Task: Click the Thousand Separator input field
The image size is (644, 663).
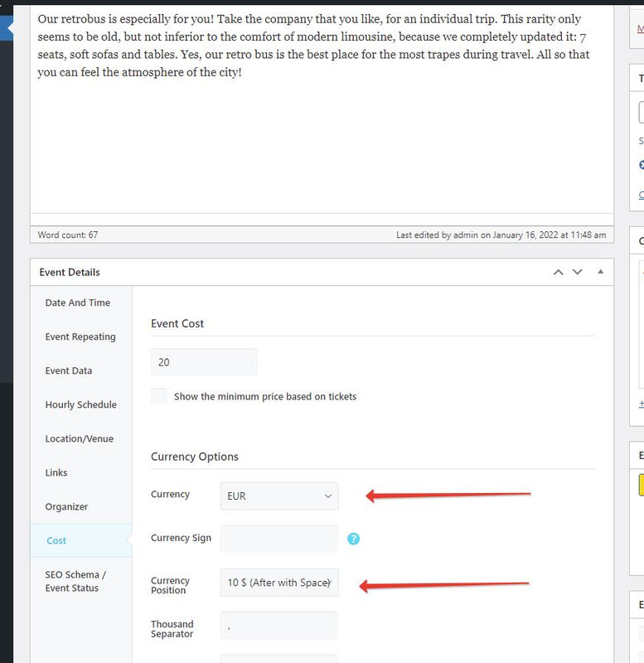Action: (x=279, y=626)
